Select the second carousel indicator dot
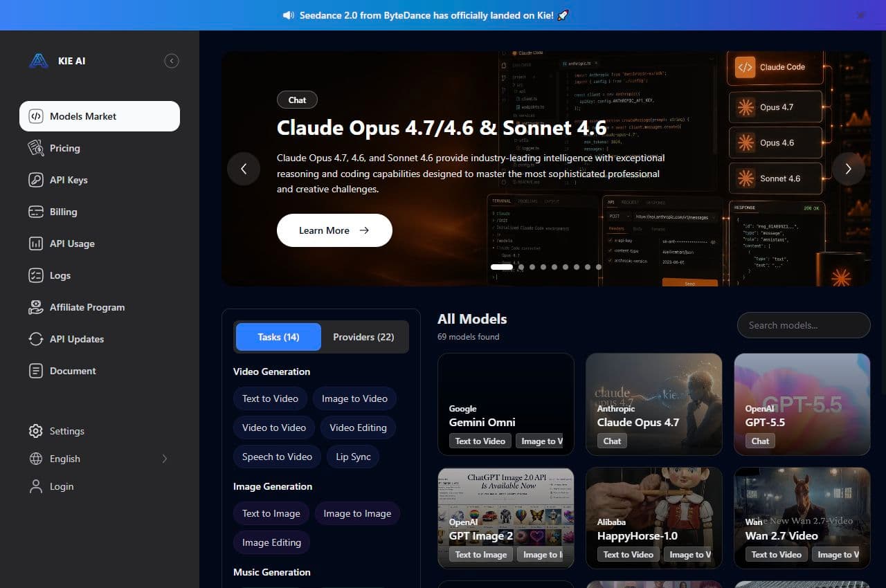Screen dimensions: 886x588 point(521,266)
